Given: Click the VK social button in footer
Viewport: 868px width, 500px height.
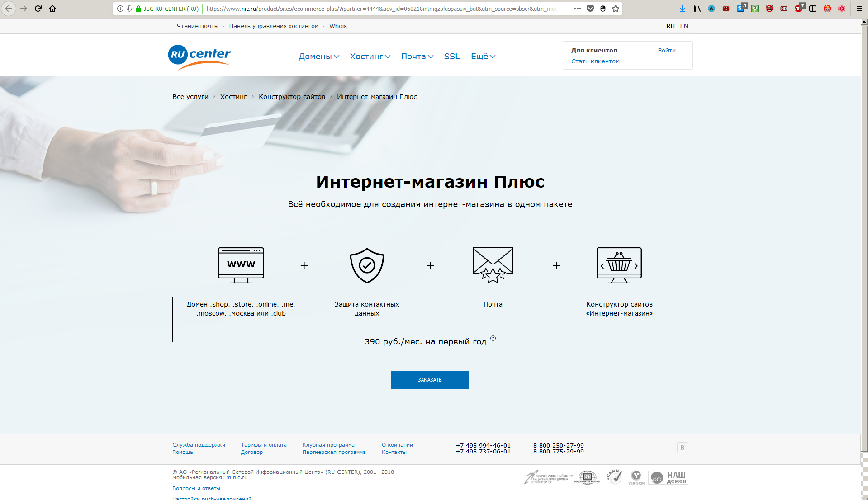Looking at the screenshot, I should click(x=683, y=448).
